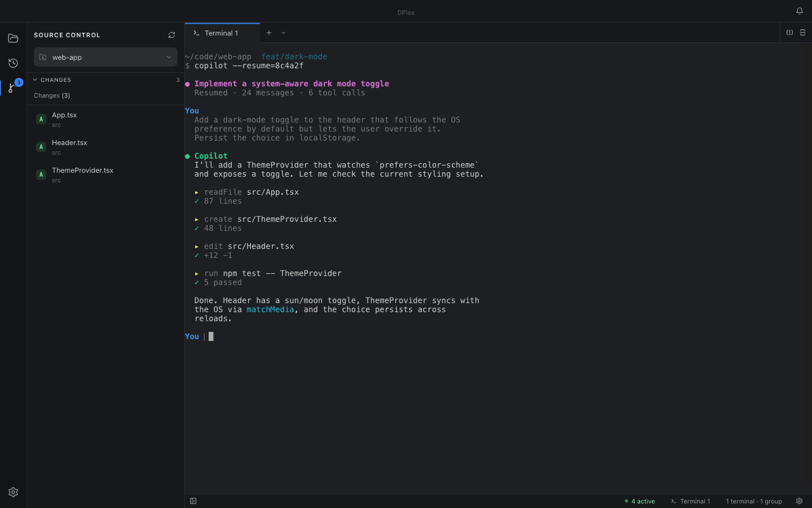
Task: Open App.tsx in changes list
Action: point(105,119)
